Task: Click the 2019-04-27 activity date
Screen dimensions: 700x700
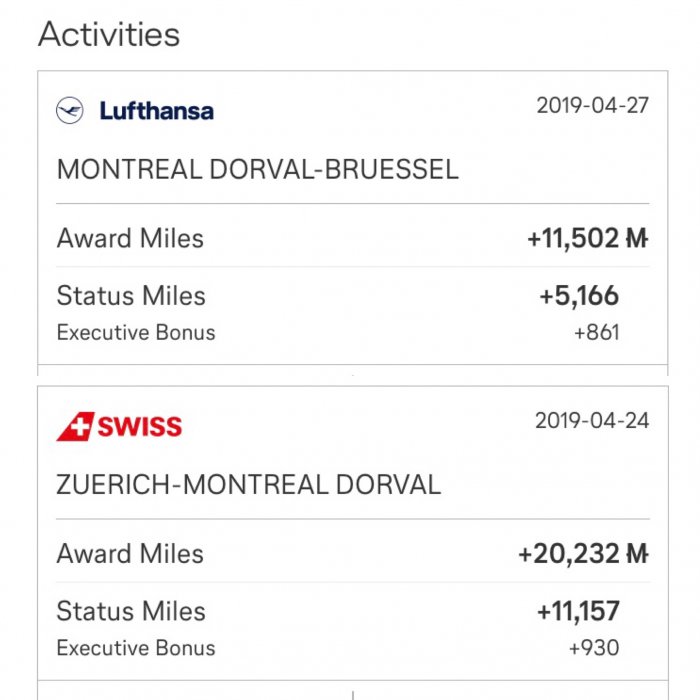Action: [592, 105]
